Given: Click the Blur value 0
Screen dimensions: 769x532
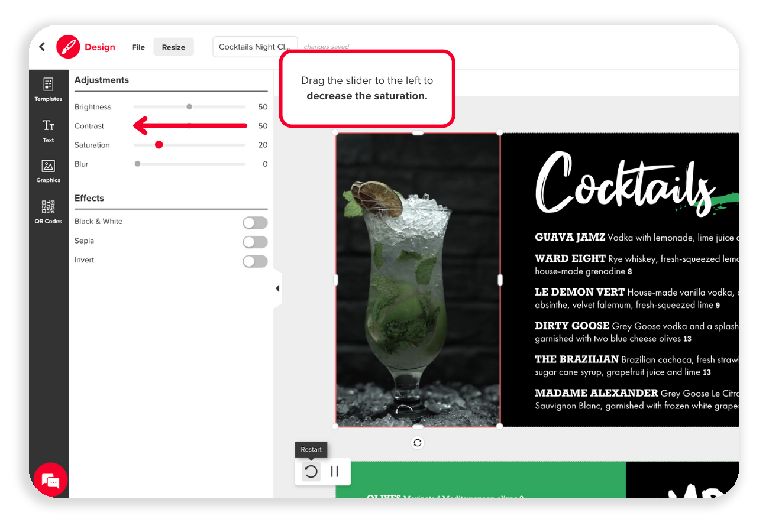Looking at the screenshot, I should (x=265, y=164).
